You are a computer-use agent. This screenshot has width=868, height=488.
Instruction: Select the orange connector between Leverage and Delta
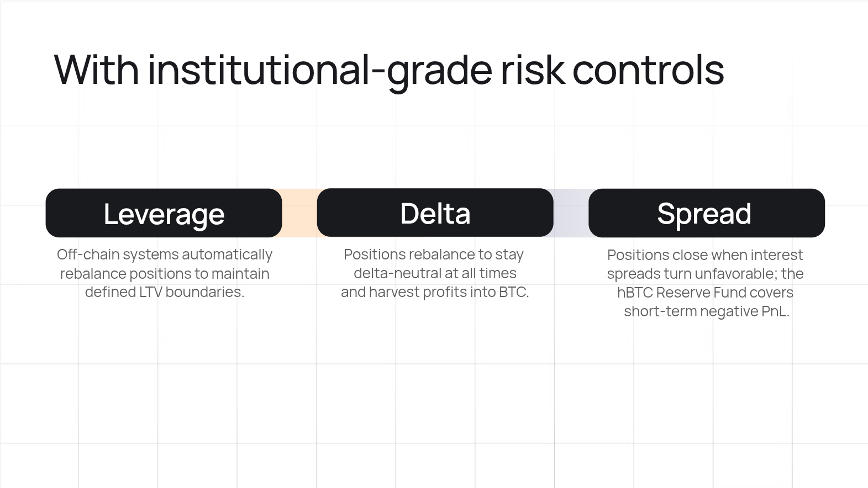point(299,213)
